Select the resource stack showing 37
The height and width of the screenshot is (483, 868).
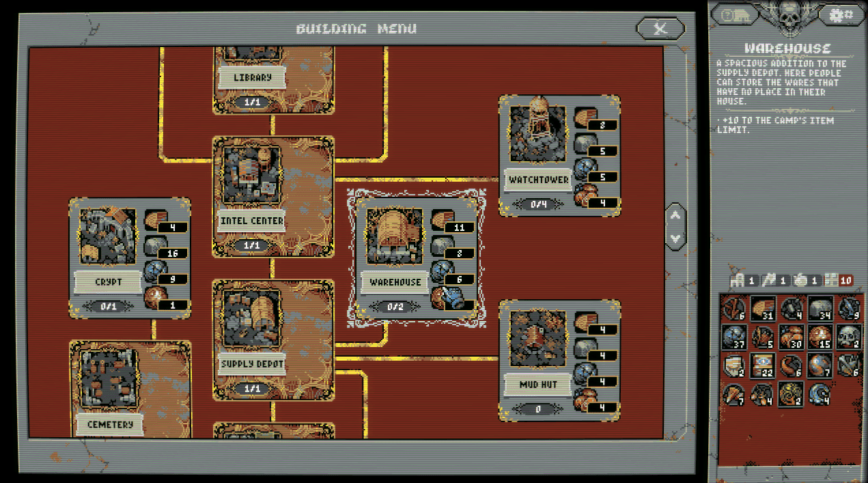tap(734, 336)
